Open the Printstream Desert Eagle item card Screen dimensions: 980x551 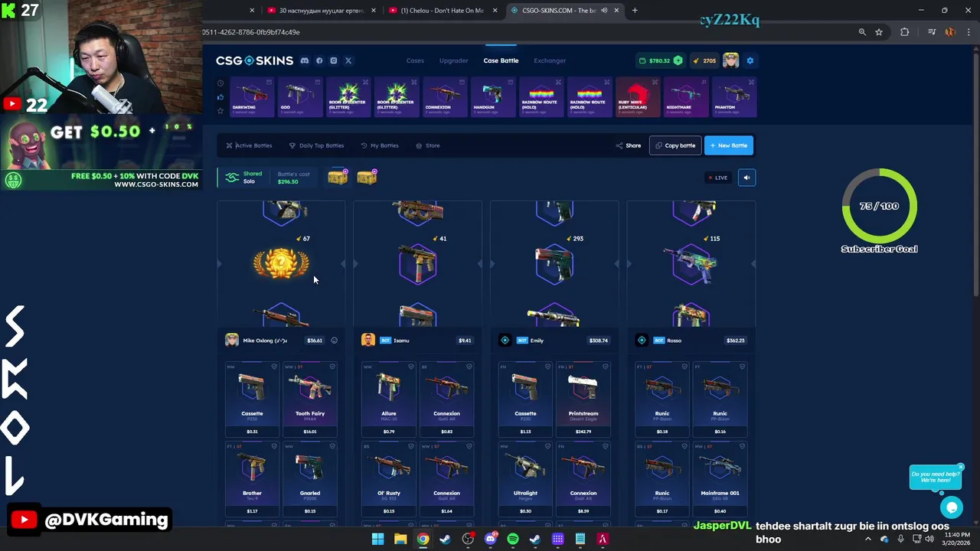(583, 399)
